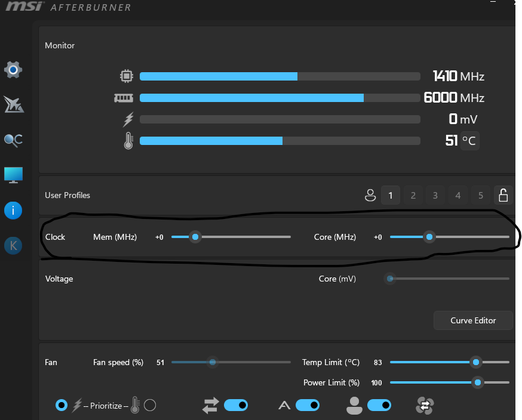Click the Mem (MHz) clock slider handle
This screenshot has width=522, height=420.
pyautogui.click(x=195, y=237)
